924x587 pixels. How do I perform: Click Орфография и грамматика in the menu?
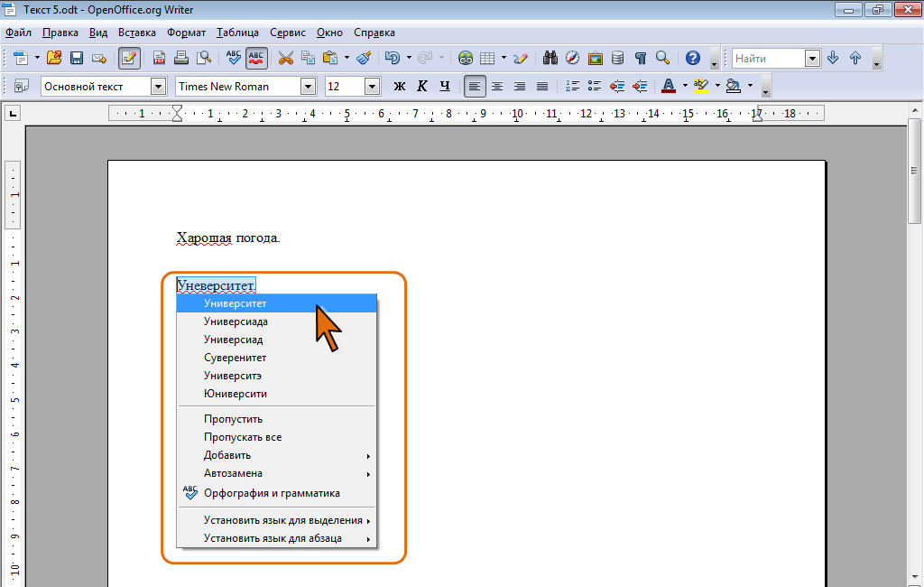[x=276, y=493]
